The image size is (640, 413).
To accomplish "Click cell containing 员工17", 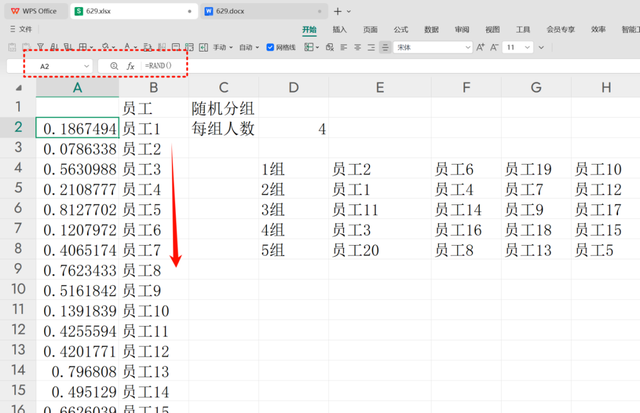I will [x=606, y=209].
